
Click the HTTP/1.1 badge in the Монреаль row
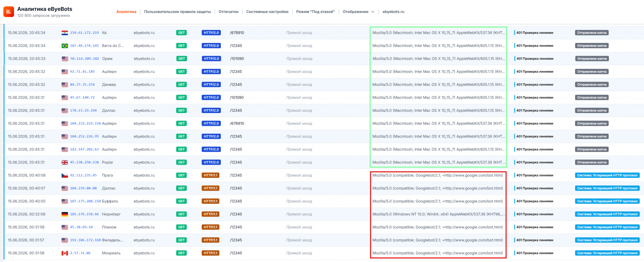tap(211, 253)
